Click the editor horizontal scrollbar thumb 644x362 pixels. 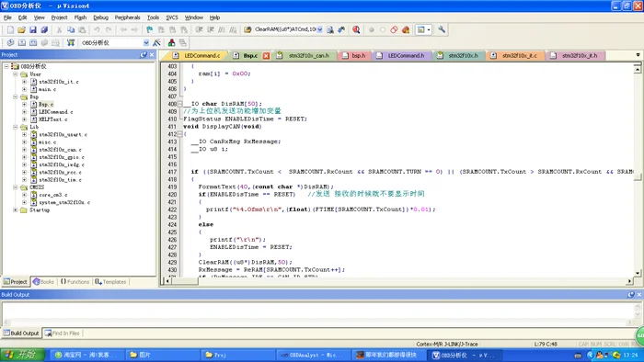(x=185, y=281)
